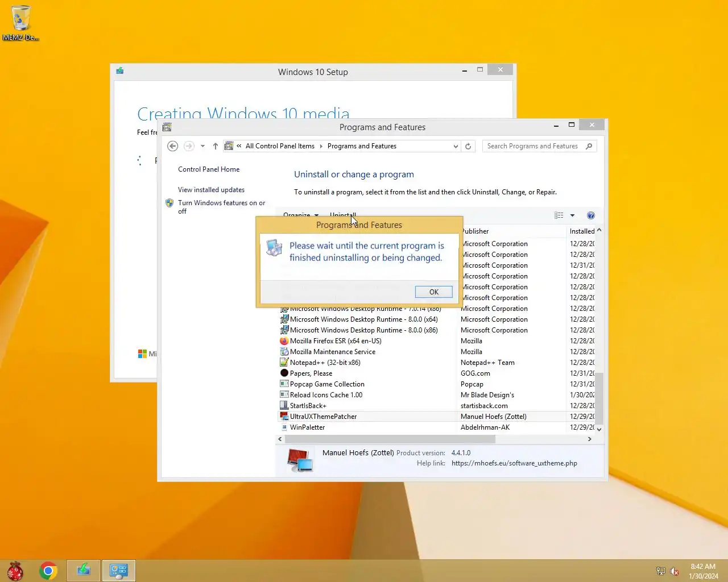Screen dimensions: 728x582
Task: Select Reload Icons Cache 1.00 entry
Action: click(326, 395)
